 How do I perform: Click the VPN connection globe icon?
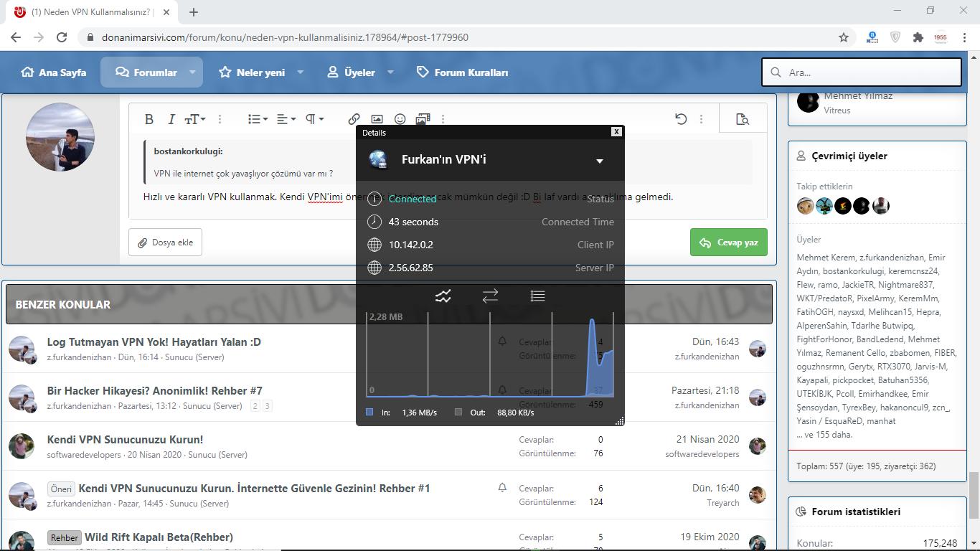click(x=378, y=159)
